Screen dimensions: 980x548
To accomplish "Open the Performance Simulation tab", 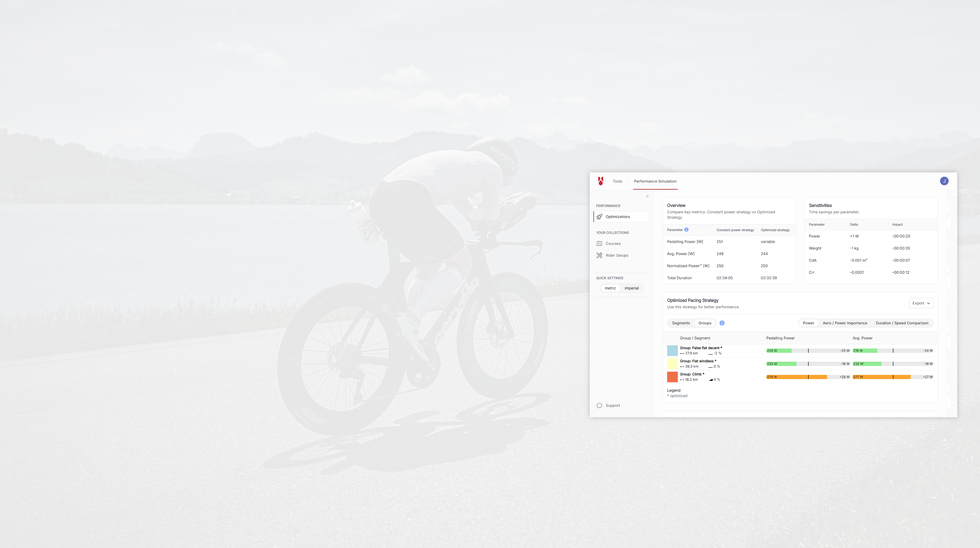I will [655, 181].
